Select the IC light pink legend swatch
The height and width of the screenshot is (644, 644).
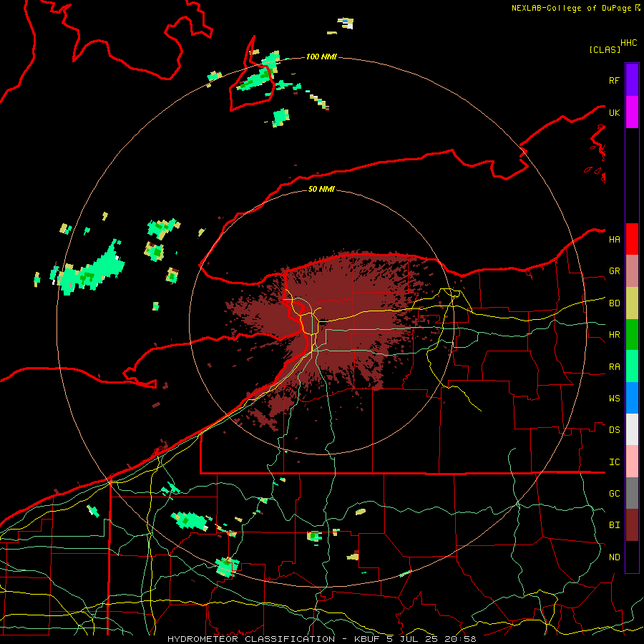coord(632,462)
